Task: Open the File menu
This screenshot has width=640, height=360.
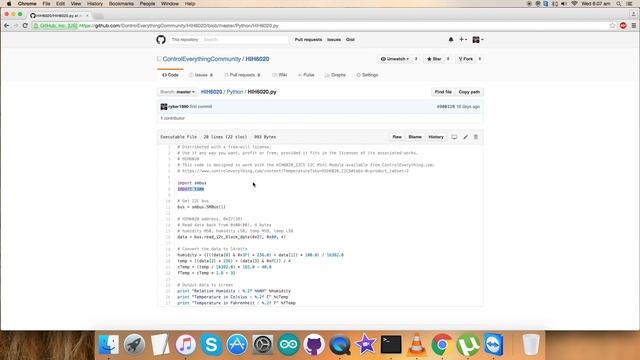Action: coord(47,4)
